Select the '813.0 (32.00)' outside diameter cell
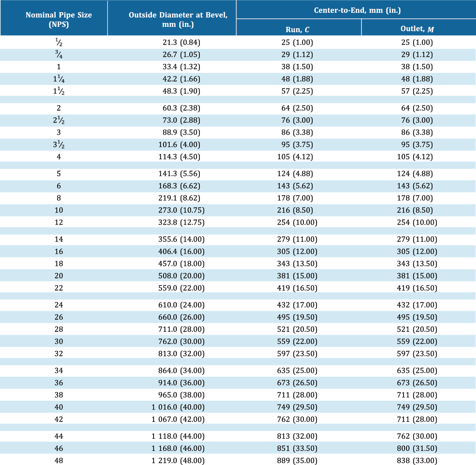The image size is (476, 465). coord(181,353)
